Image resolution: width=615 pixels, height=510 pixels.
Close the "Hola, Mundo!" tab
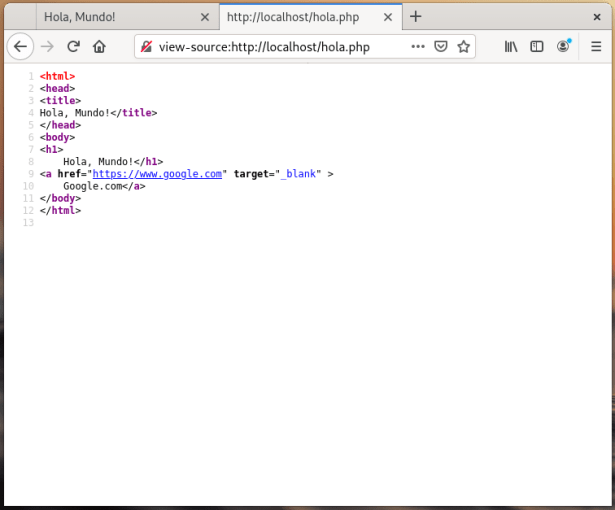coord(205,17)
